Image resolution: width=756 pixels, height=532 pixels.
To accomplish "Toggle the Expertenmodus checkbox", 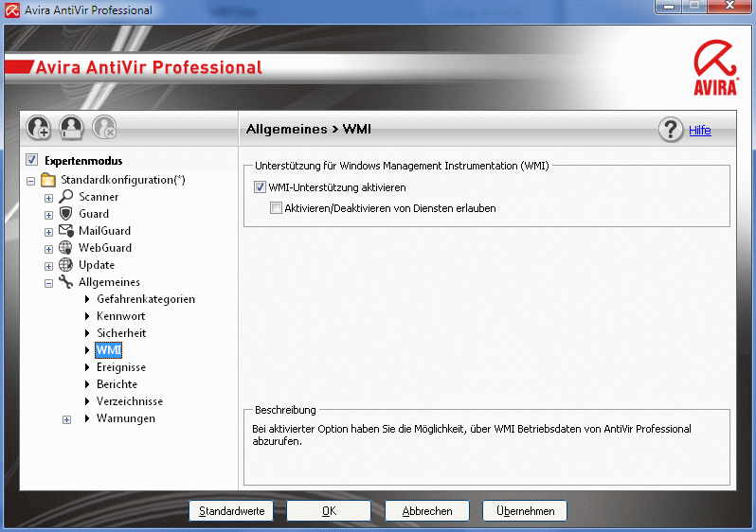I will [x=31, y=161].
